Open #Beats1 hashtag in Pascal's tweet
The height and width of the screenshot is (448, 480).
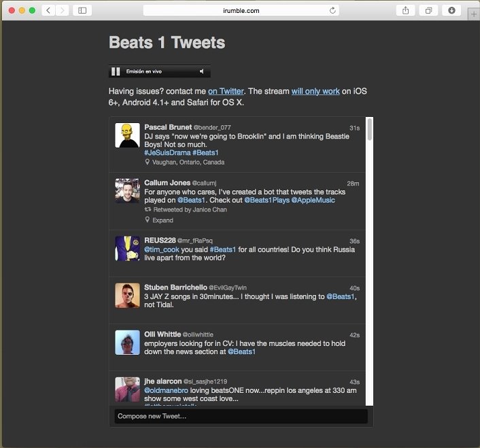click(x=205, y=153)
